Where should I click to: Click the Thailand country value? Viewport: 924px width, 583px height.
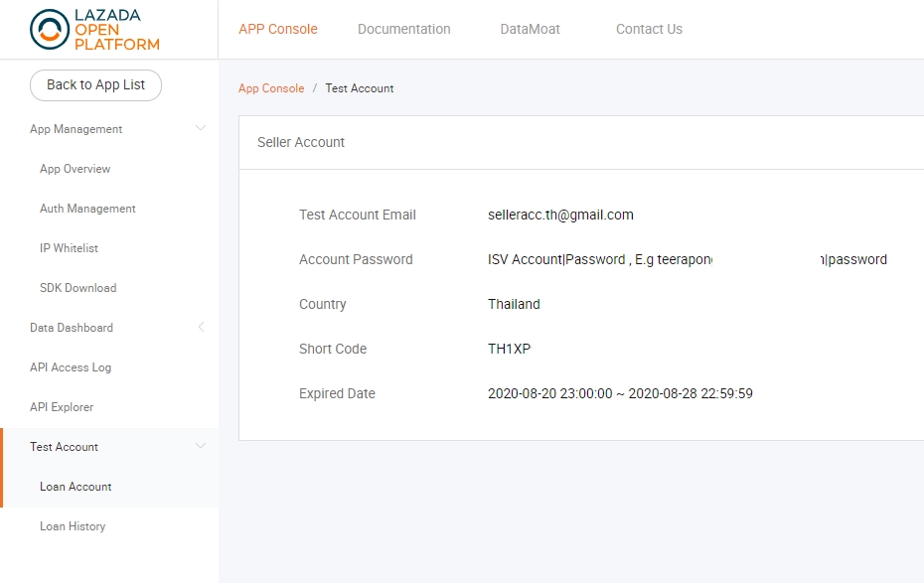tap(514, 305)
